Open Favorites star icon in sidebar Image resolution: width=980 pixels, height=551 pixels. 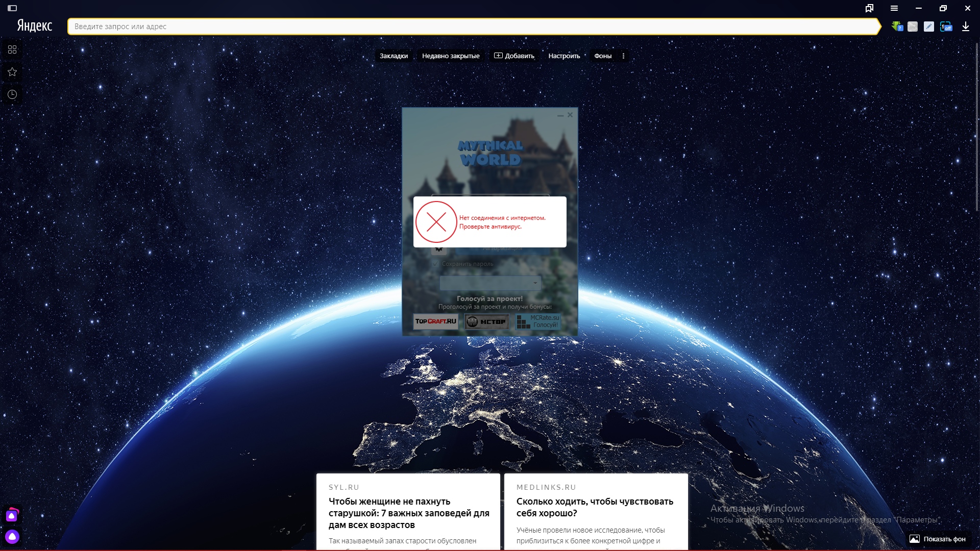coord(12,72)
